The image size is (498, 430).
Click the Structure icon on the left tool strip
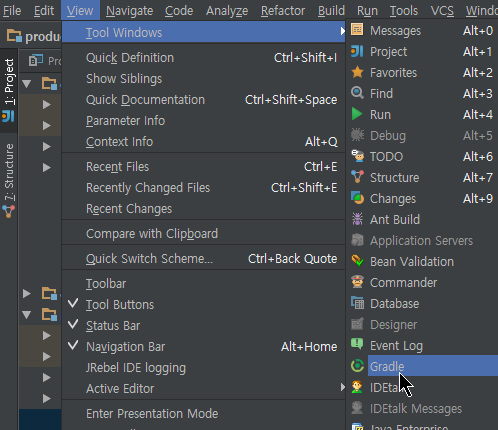pos(8,211)
